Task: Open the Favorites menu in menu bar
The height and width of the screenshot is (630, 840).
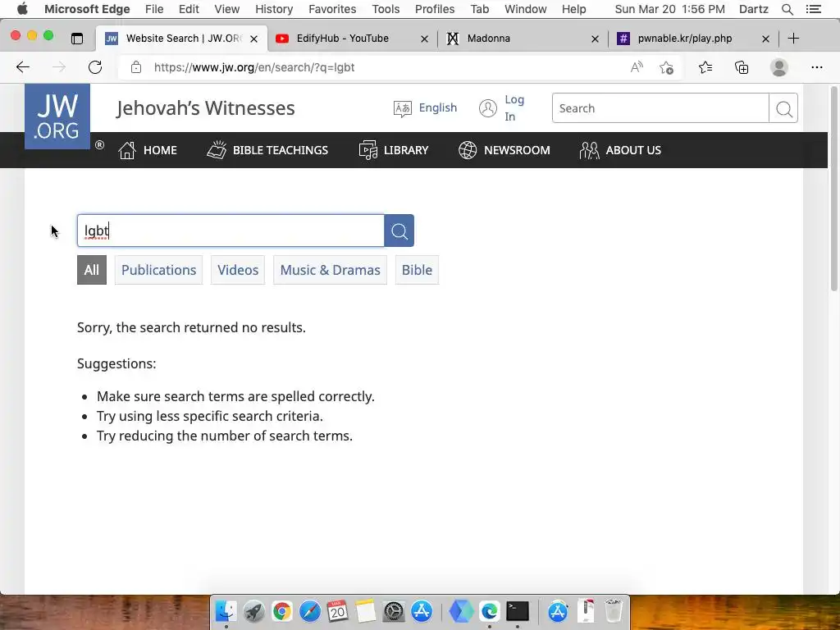Action: click(x=332, y=9)
